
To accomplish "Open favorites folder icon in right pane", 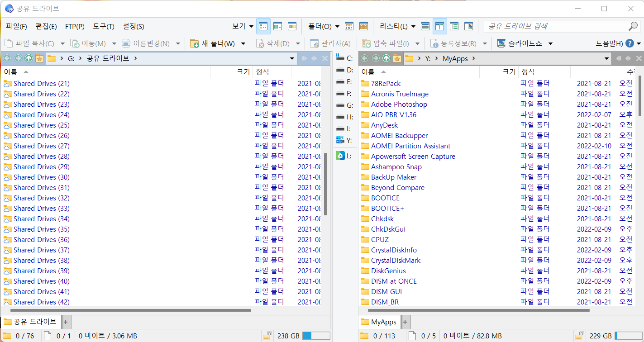I will (397, 58).
